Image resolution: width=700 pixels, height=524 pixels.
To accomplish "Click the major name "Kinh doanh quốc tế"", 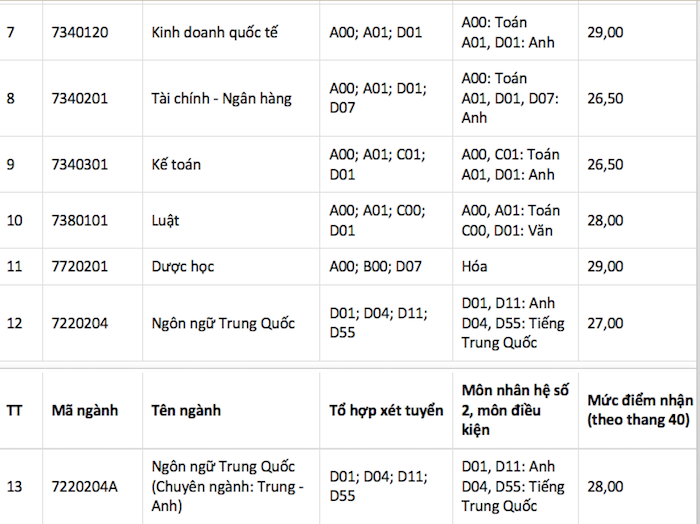I will point(215,32).
